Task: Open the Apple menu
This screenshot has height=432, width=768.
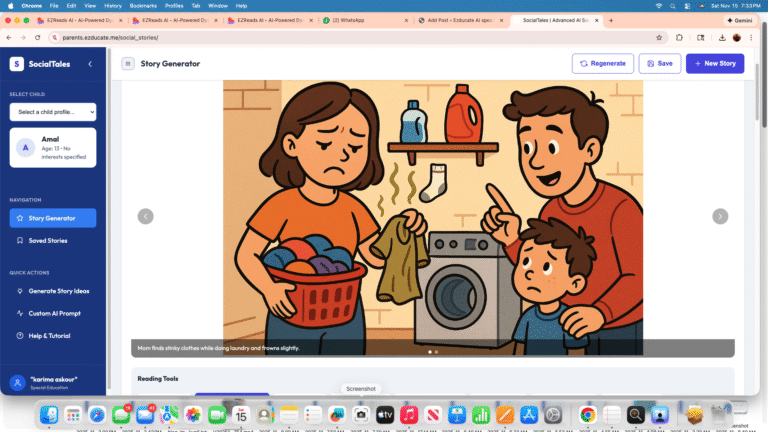Action: click(x=10, y=6)
